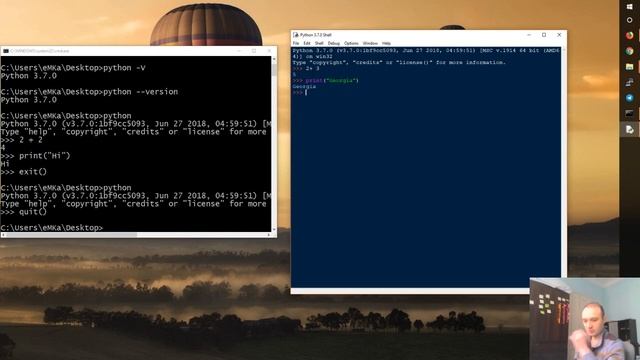Select the highlighted IDLE taskbar icon
Viewport: 640px width, 360px height.
pyautogui.click(x=629, y=129)
